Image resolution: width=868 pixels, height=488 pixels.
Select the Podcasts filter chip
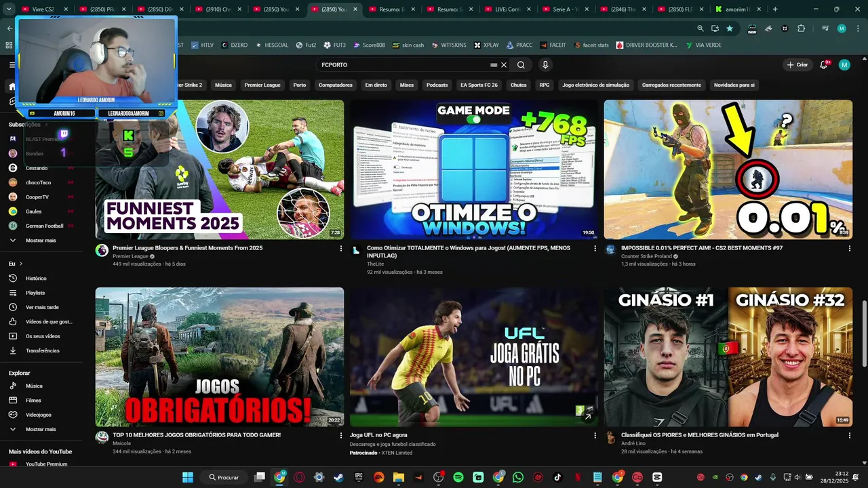[x=437, y=85]
